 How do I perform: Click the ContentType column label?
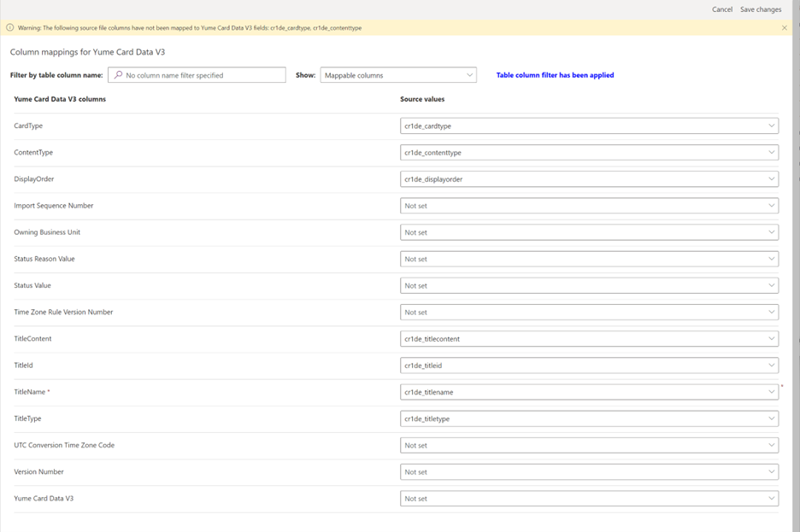pyautogui.click(x=33, y=152)
